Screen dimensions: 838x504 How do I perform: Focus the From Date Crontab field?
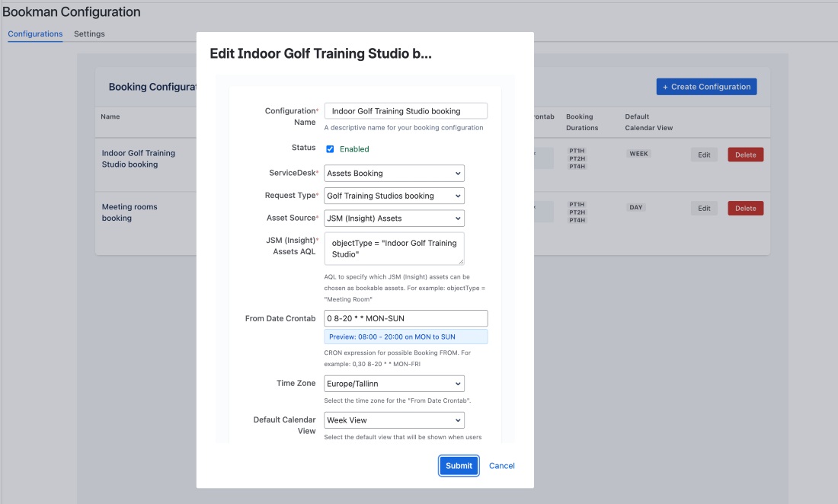pyautogui.click(x=405, y=318)
